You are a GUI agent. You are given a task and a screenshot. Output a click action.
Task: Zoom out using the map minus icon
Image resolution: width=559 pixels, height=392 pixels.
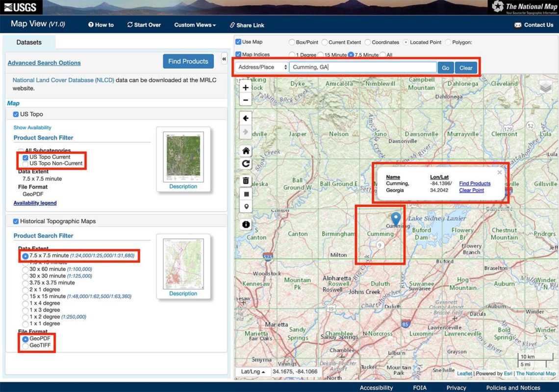coord(246,99)
